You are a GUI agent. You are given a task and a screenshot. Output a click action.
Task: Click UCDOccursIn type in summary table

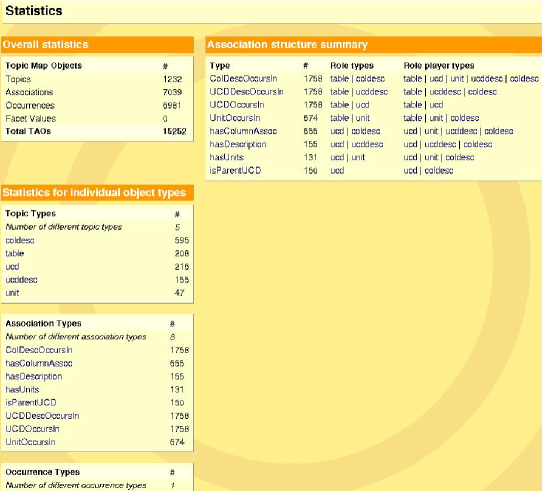pos(237,105)
